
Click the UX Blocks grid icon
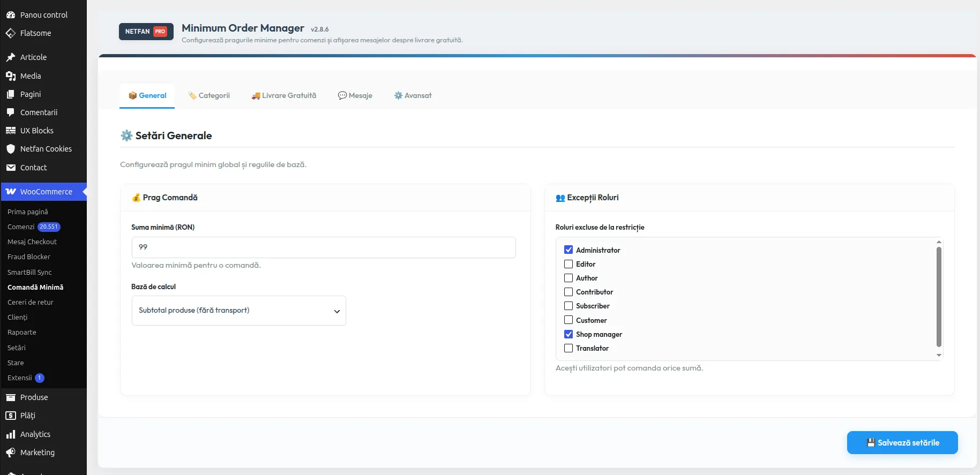(11, 131)
